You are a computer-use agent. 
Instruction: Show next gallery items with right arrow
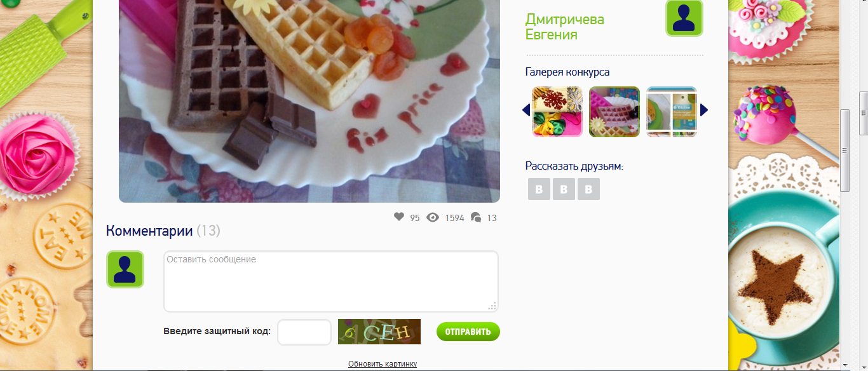(x=704, y=111)
